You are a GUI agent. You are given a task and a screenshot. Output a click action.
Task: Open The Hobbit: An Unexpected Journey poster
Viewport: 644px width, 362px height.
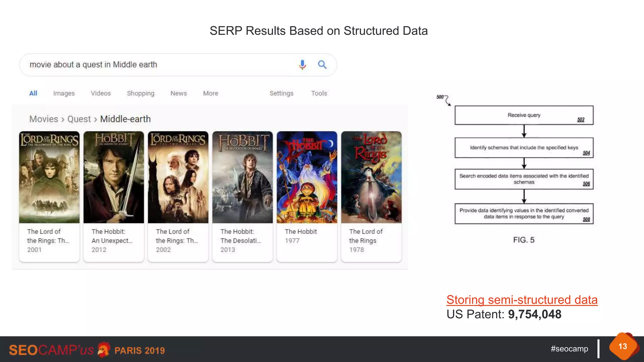pos(114,177)
